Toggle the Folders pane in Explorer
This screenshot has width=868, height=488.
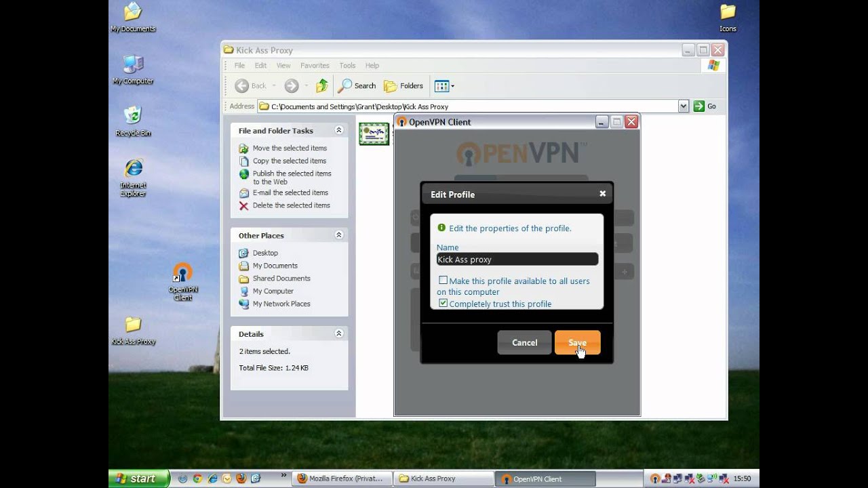pos(403,86)
